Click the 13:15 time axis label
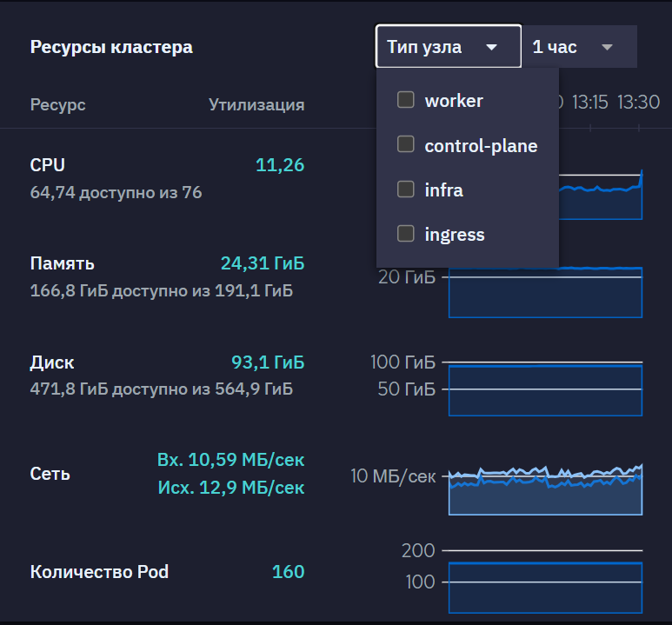Viewport: 672px width, 625px height. [589, 102]
